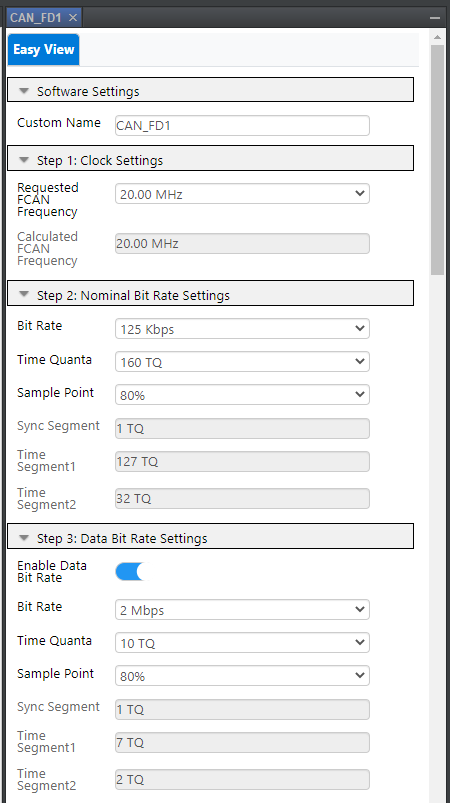The width and height of the screenshot is (450, 803).
Task: Open nominal Time Quanta 160 TQ dropdown
Action: pyautogui.click(x=242, y=362)
